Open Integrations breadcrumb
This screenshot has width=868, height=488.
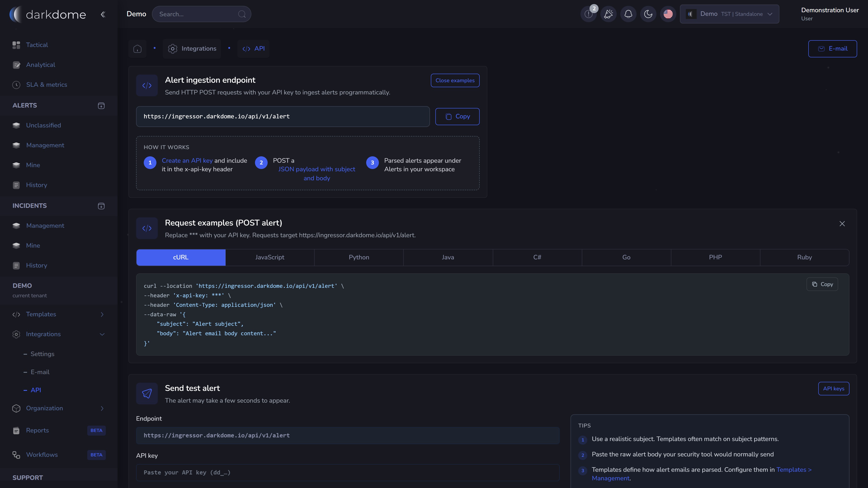pyautogui.click(x=192, y=49)
